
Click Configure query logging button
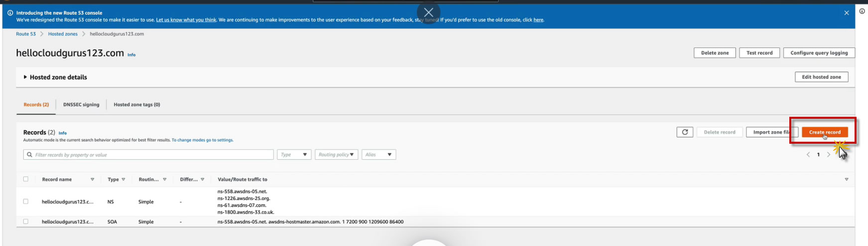pyautogui.click(x=819, y=53)
